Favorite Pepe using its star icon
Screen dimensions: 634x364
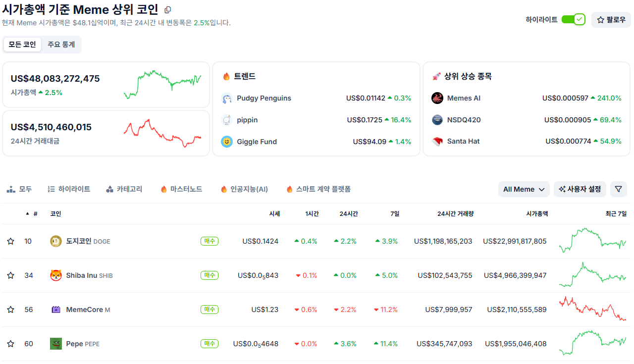coord(10,343)
